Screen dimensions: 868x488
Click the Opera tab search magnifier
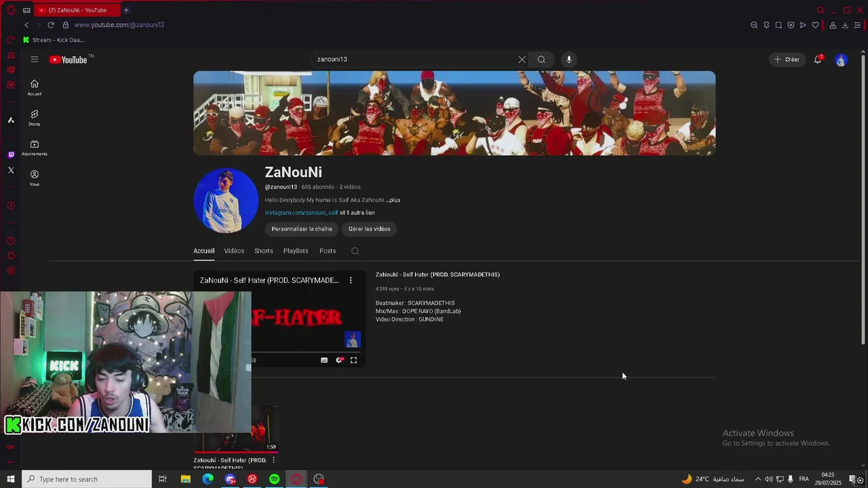click(821, 10)
